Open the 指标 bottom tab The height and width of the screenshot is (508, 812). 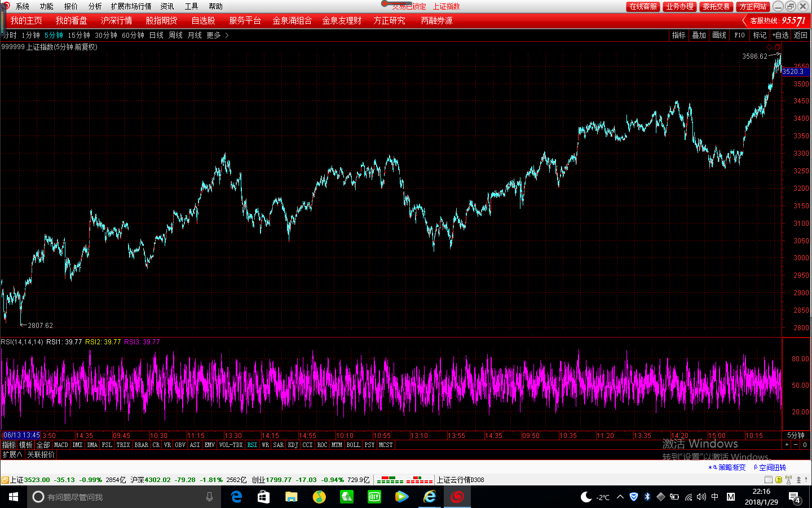(x=9, y=445)
